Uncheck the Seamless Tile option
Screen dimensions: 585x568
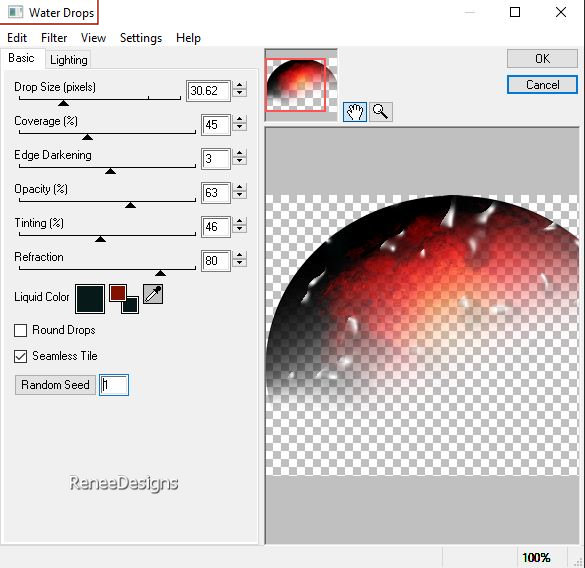(21, 356)
